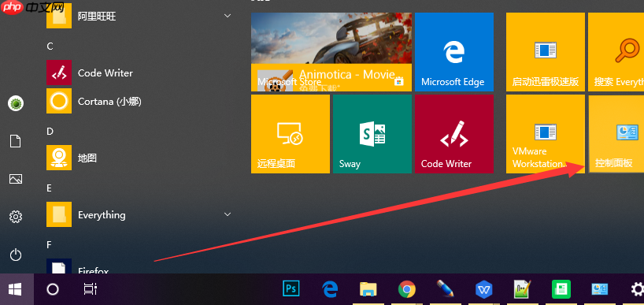Open the 阿里旺旺 folder entry
The image size is (644, 305).
tap(139, 16)
